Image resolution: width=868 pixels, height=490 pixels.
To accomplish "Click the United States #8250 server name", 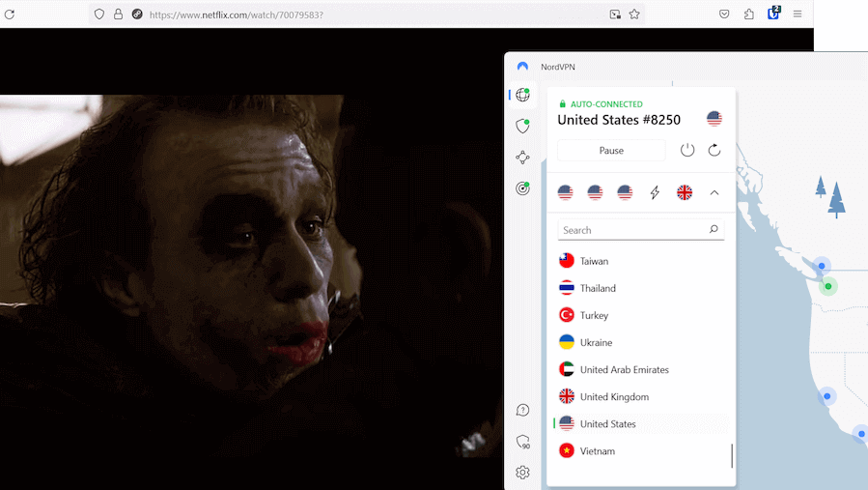I will (x=619, y=120).
